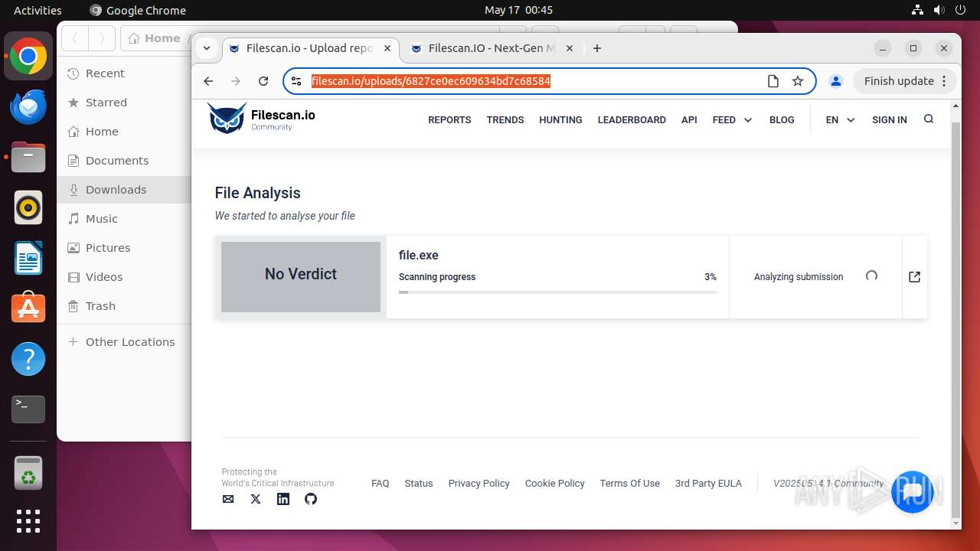Click the scanning progress bar

(557, 292)
